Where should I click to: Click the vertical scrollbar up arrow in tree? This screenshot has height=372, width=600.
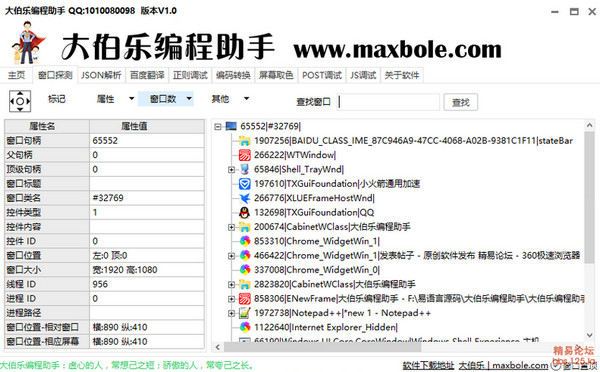pos(590,125)
